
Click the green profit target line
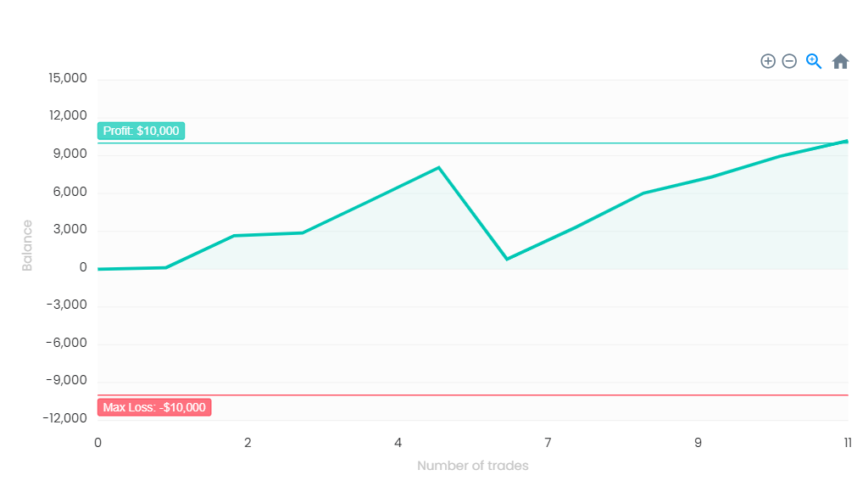[473, 143]
